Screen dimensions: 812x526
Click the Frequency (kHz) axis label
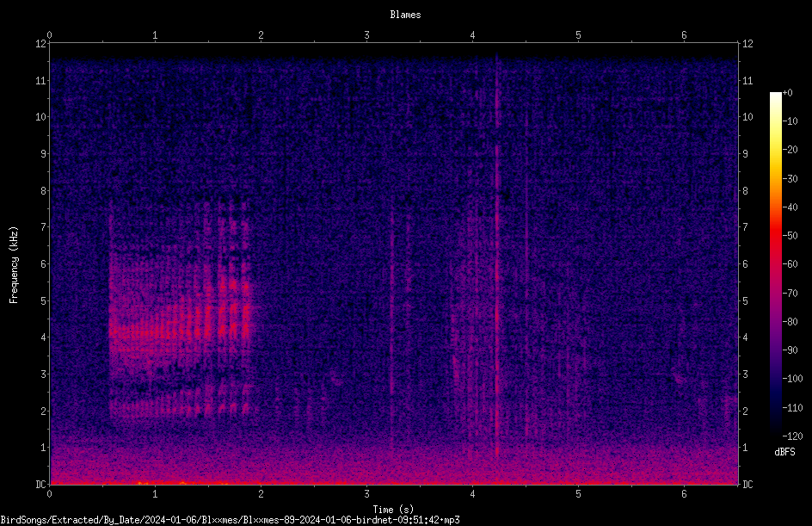[14, 265]
